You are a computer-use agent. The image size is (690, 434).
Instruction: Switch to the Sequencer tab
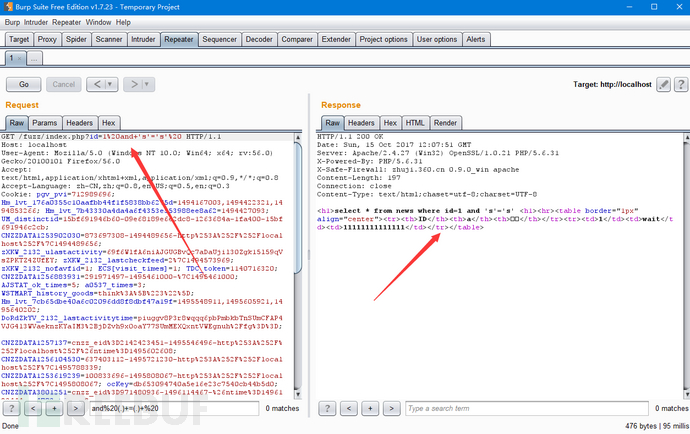220,39
